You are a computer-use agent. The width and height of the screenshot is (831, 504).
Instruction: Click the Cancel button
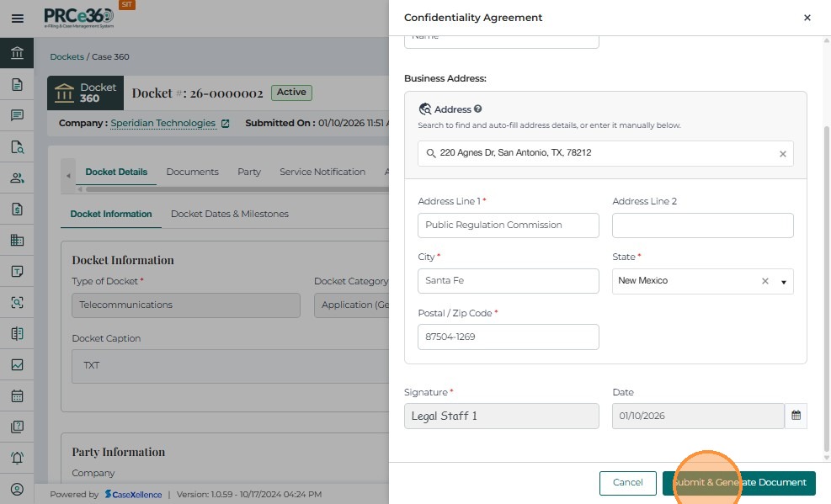point(627,483)
